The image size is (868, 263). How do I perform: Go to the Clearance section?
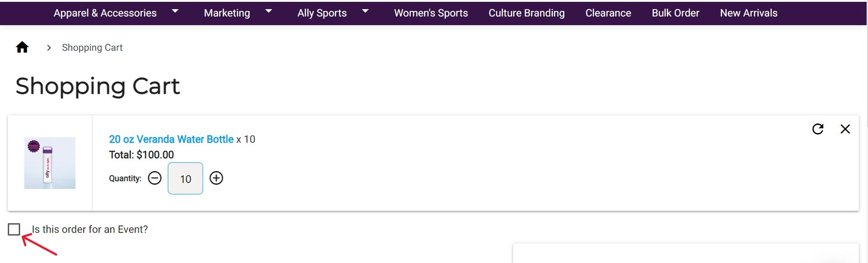click(x=608, y=13)
